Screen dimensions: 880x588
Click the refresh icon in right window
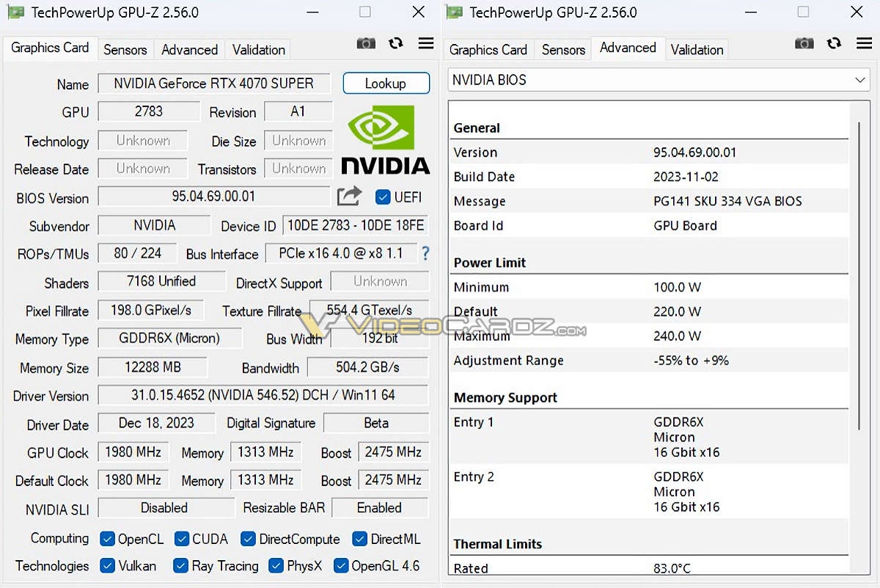pos(834,43)
